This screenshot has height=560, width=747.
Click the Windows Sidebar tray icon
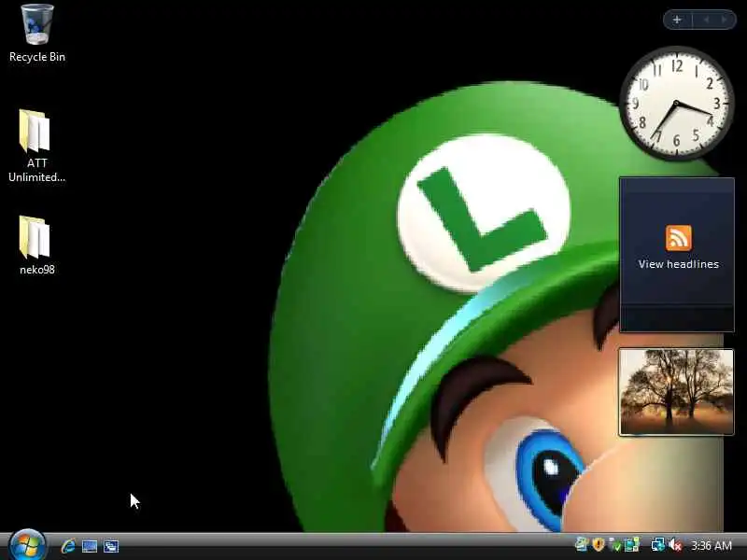pyautogui.click(x=632, y=544)
